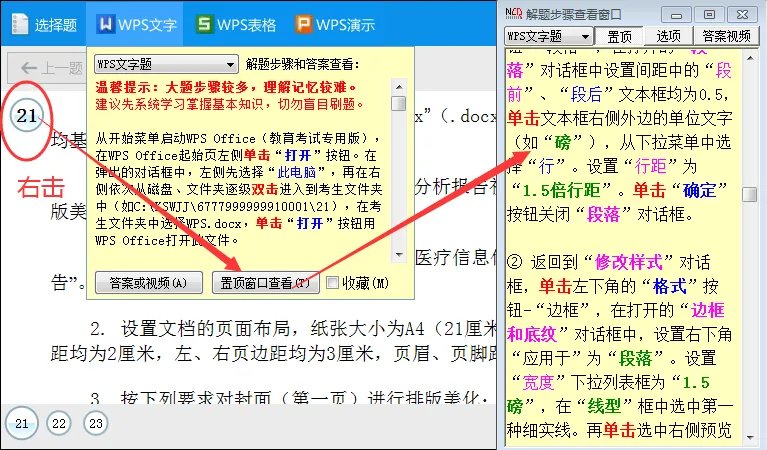This screenshot has width=767, height=450.
Task: Click steps window scrollbar down arrow
Action: tap(750, 437)
